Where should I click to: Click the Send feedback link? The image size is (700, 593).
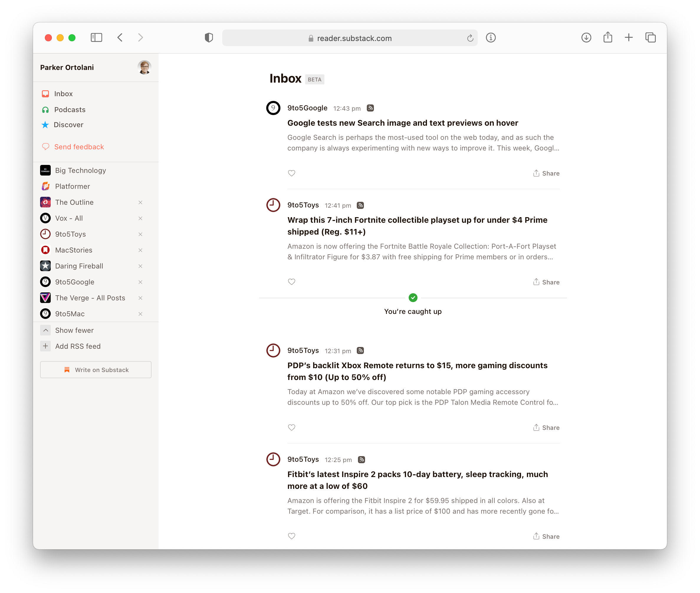(x=79, y=147)
